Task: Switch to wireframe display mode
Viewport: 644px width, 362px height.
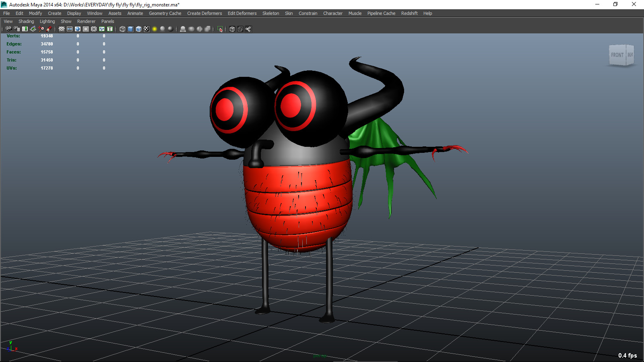Action: [x=122, y=29]
